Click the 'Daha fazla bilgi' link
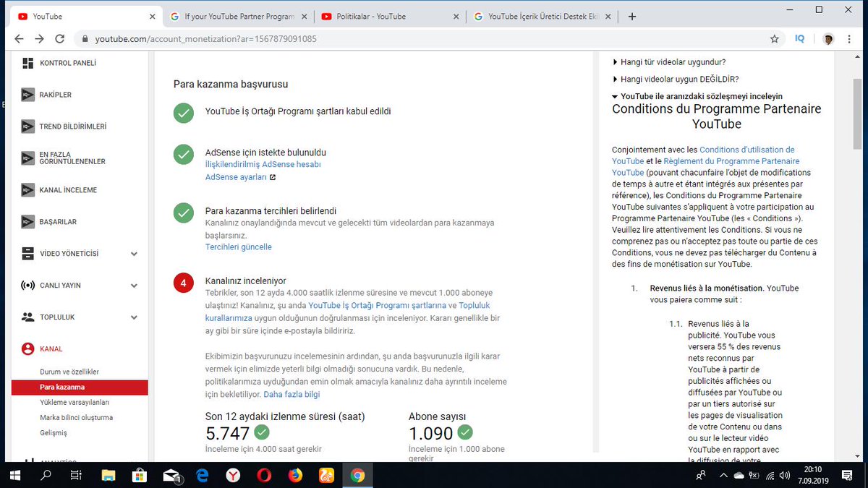Screen dimensions: 868x488 (292, 395)
